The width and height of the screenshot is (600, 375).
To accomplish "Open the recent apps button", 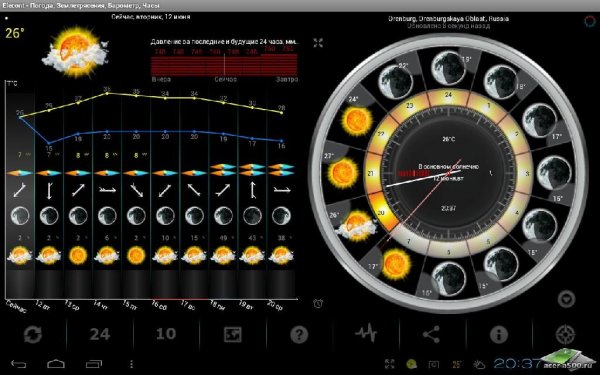I will pyautogui.click(x=93, y=364).
